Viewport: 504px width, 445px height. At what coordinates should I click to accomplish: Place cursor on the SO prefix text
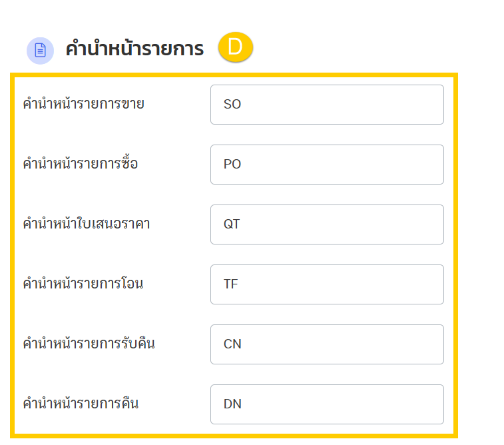232,104
